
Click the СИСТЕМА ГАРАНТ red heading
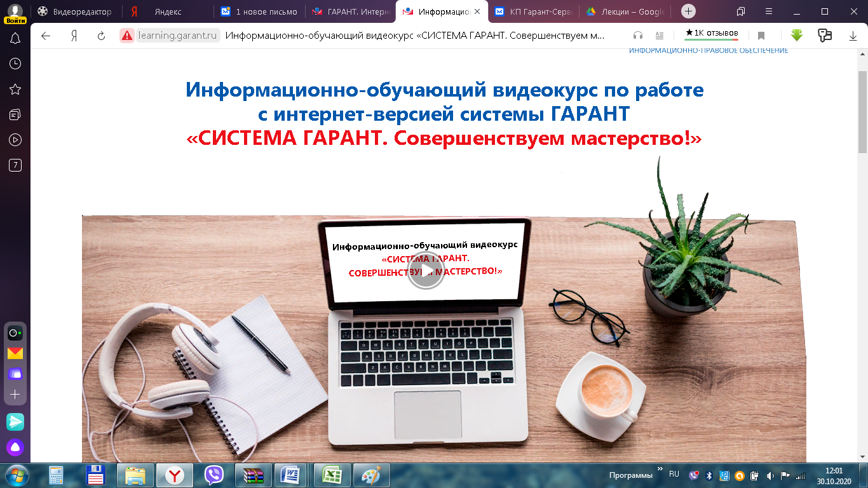tap(444, 138)
